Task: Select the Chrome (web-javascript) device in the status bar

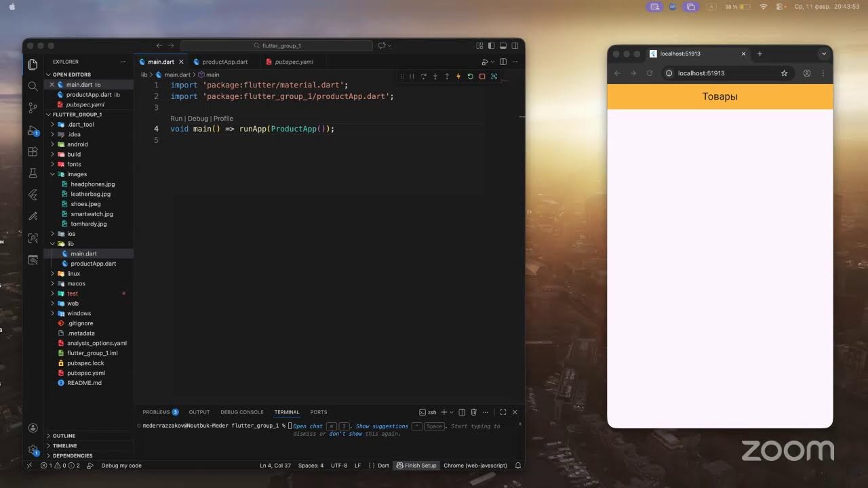Action: pyautogui.click(x=475, y=466)
